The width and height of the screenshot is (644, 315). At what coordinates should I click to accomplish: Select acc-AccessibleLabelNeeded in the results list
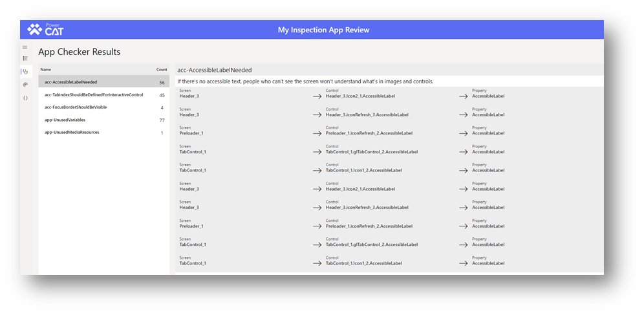(71, 82)
